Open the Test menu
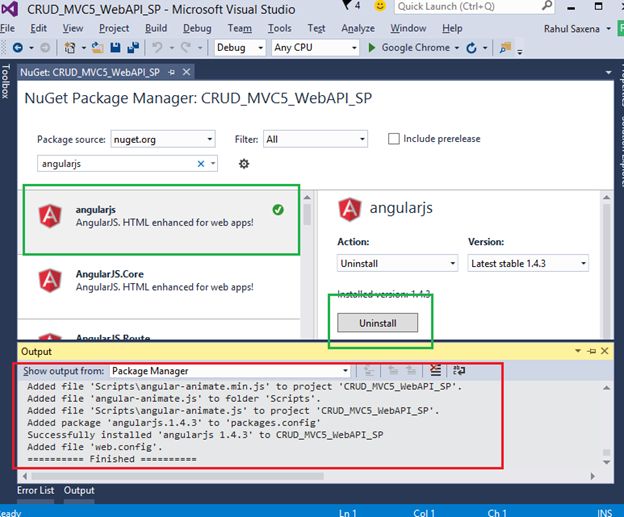The width and height of the screenshot is (624, 517). tap(316, 28)
